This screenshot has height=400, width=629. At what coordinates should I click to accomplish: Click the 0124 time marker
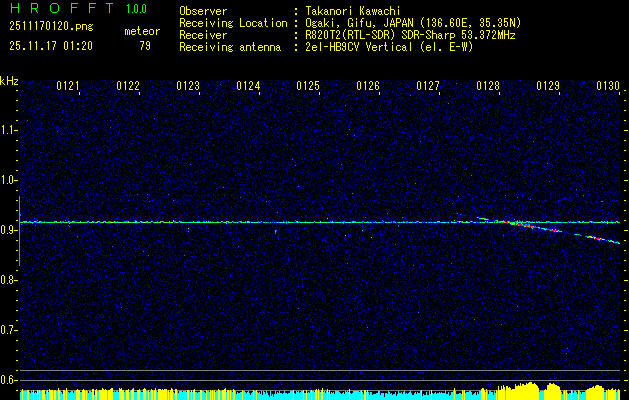[x=248, y=86]
